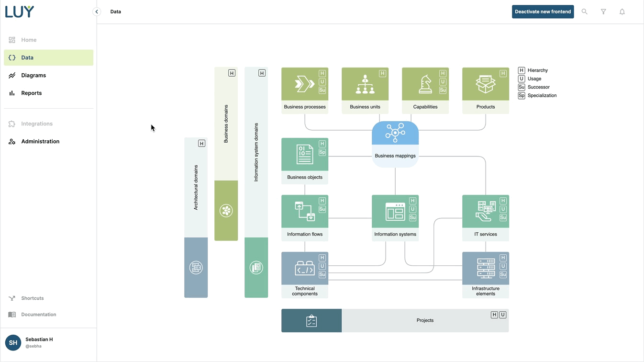Click Specialization badge on Business objects
Viewport: 644px width, 362px height.
pos(322,152)
